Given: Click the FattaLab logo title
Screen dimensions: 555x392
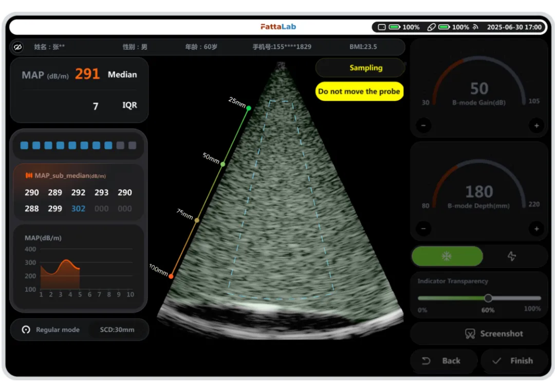Looking at the screenshot, I should pyautogui.click(x=278, y=27).
